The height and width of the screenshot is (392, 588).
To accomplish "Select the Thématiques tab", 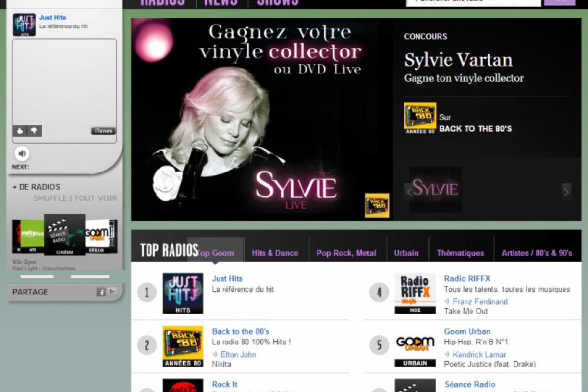I will [x=460, y=253].
